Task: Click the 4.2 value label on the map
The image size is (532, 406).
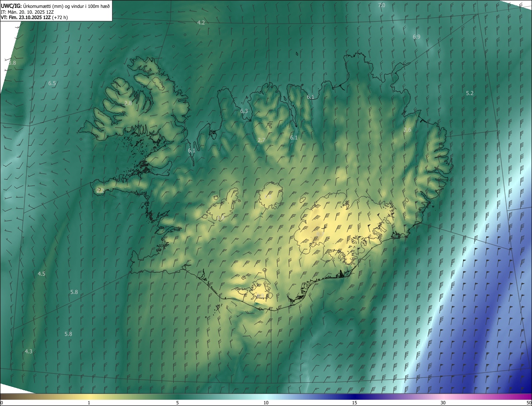Action: (x=201, y=22)
